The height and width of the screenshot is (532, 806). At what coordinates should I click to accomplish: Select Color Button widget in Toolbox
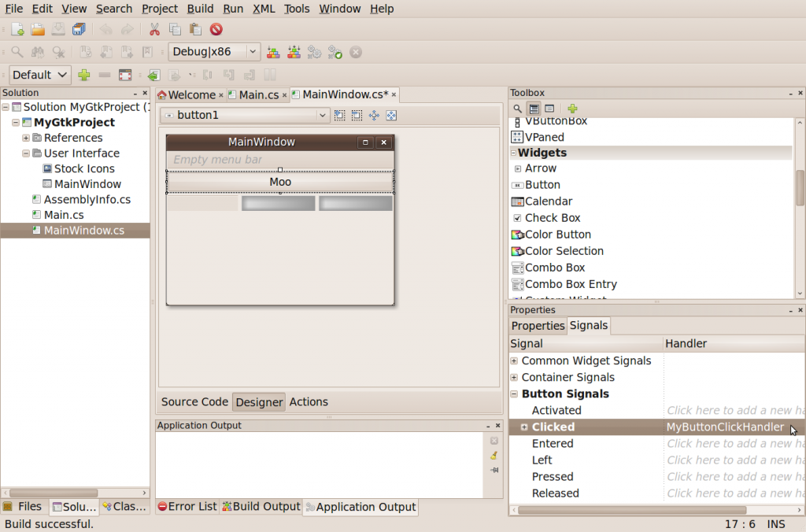558,235
